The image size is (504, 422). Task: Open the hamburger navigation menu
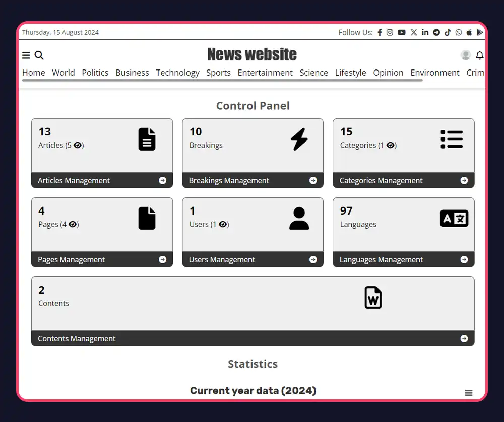26,55
